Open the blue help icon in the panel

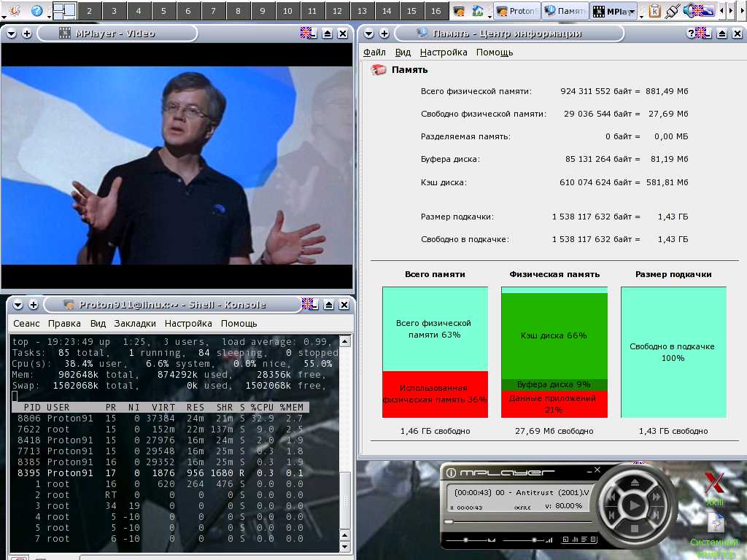click(36, 10)
